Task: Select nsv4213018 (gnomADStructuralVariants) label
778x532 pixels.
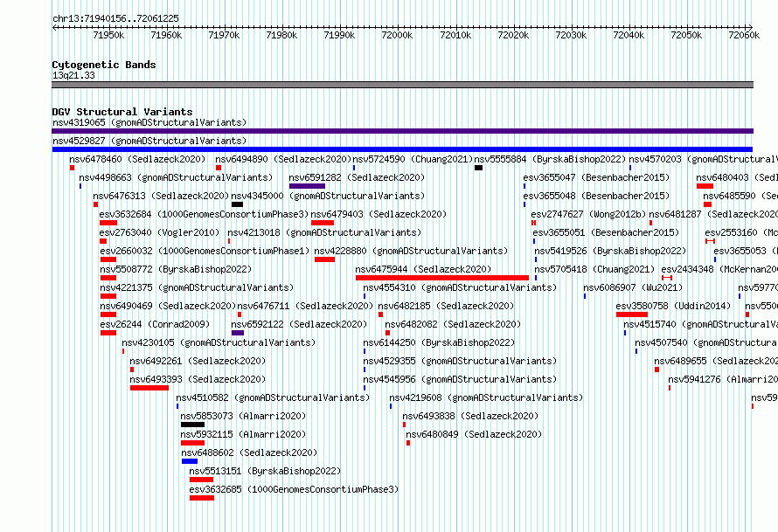Action: 324,232
